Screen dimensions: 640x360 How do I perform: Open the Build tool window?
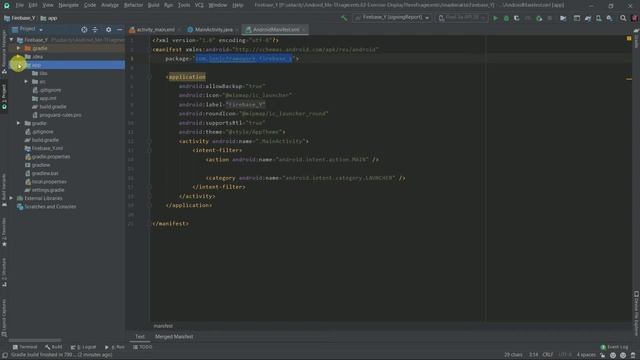54,347
